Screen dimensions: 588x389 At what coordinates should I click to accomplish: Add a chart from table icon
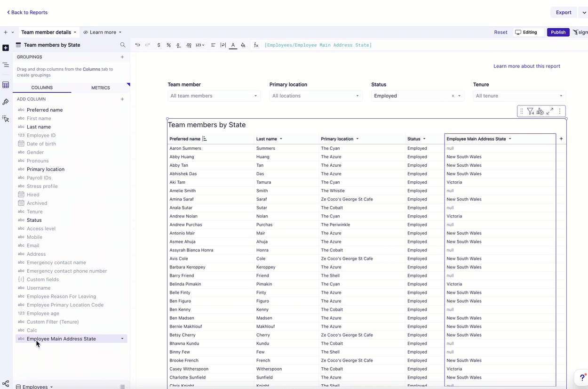click(x=540, y=112)
